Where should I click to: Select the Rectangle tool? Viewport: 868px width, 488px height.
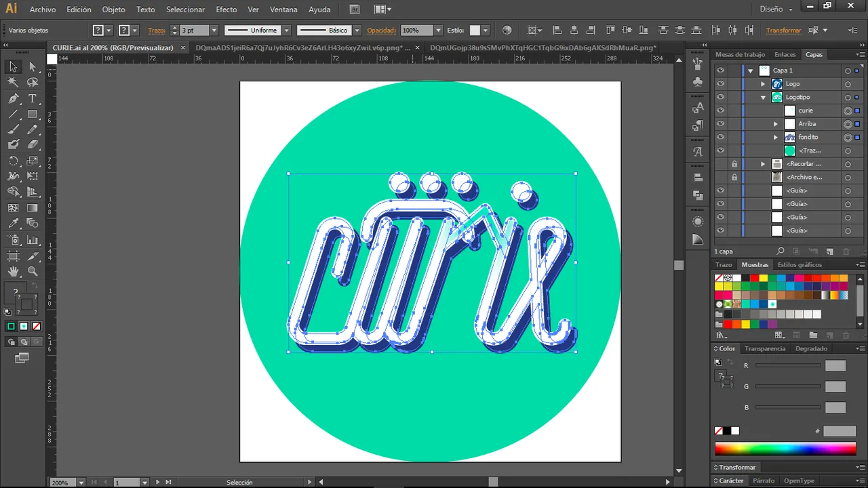pos(32,114)
